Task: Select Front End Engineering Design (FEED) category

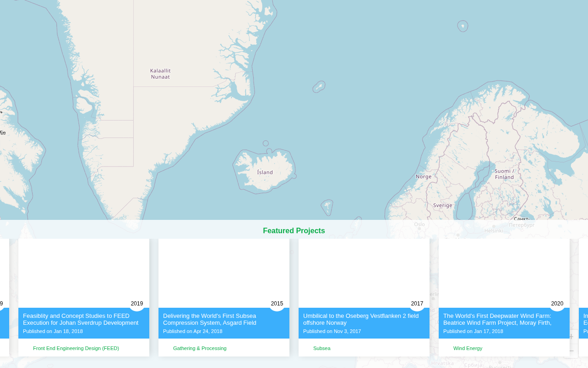Action: tap(76, 348)
